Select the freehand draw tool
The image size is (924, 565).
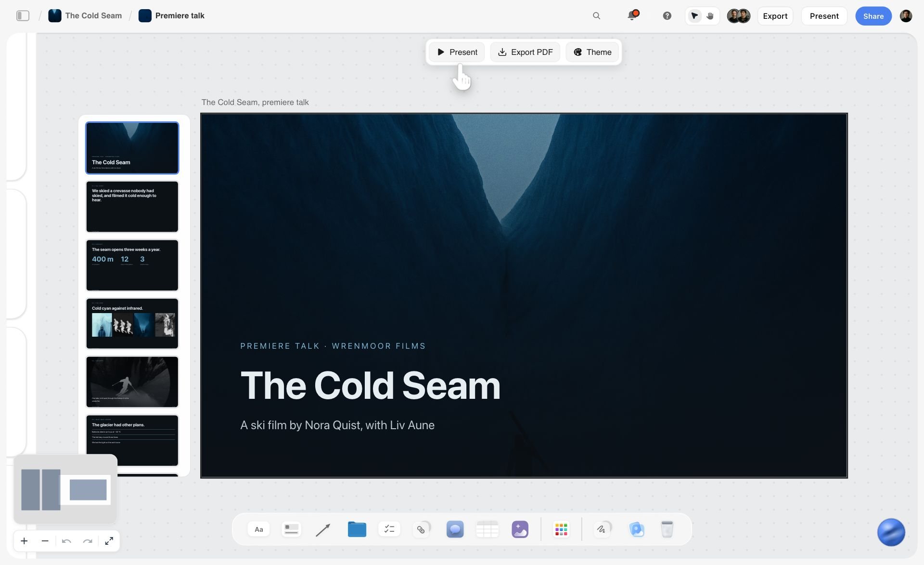(602, 529)
